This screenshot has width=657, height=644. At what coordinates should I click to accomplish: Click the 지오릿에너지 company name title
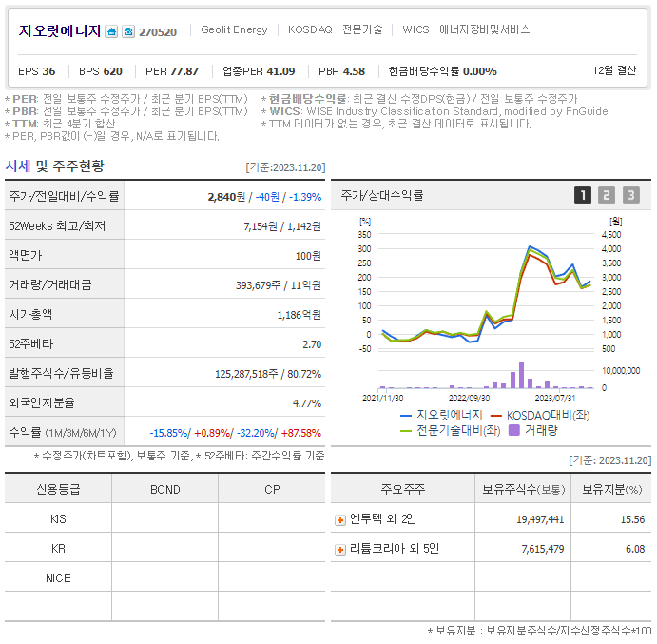tap(60, 31)
